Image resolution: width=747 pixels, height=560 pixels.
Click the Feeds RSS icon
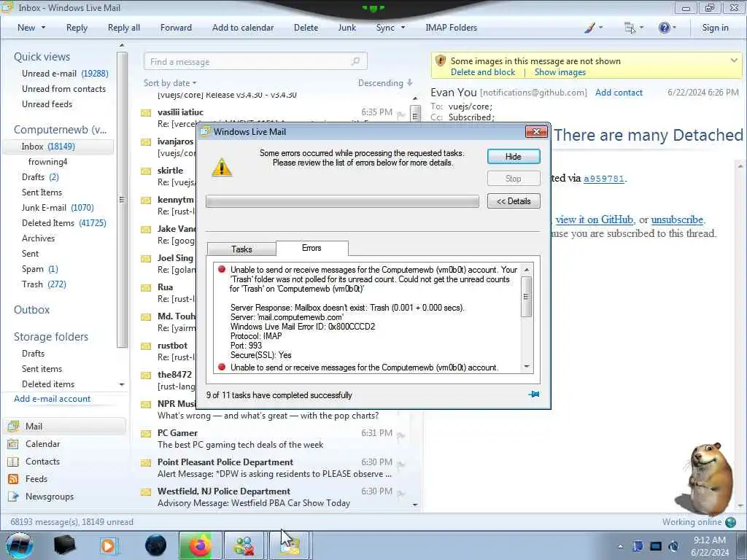13,479
